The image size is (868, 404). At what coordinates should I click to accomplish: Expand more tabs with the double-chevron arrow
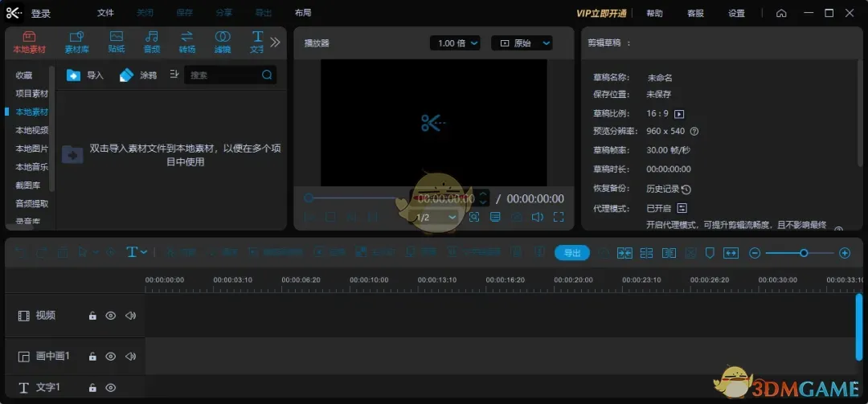pyautogui.click(x=275, y=42)
